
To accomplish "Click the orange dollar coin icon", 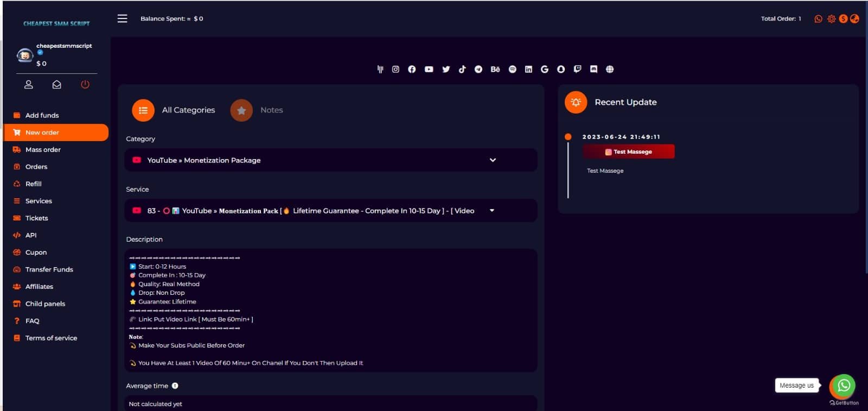I will pos(843,19).
